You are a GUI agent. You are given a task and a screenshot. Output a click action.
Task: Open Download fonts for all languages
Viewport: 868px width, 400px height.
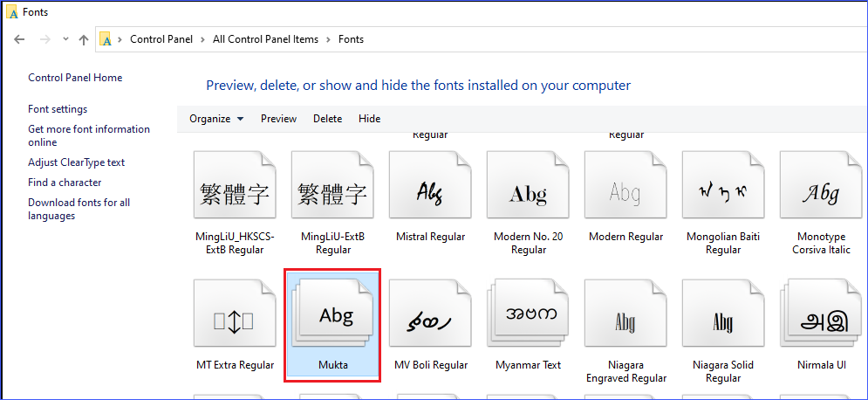point(79,209)
